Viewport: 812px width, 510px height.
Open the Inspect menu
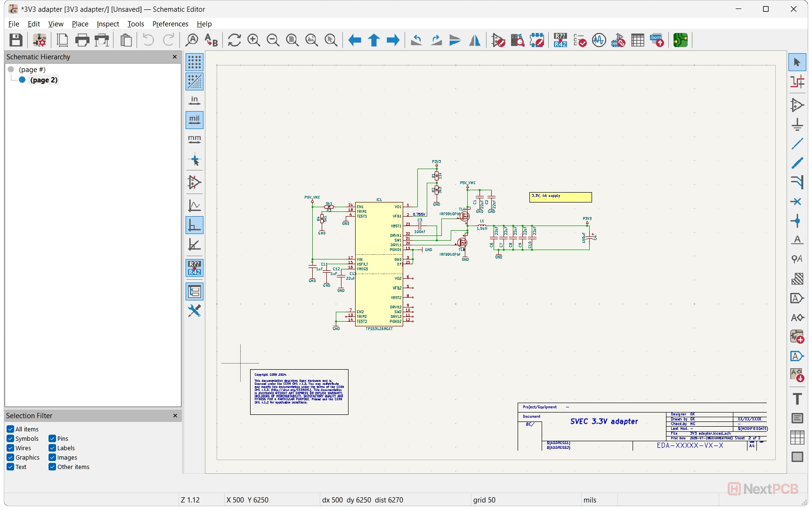pos(108,24)
